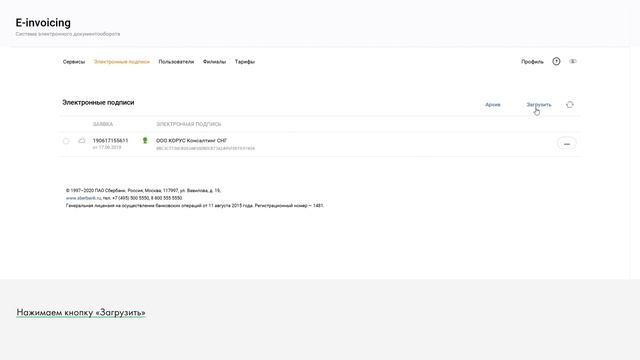The width and height of the screenshot is (640, 360).
Task: Click the cloud icon in request 190617155611 row
Action: click(82, 140)
